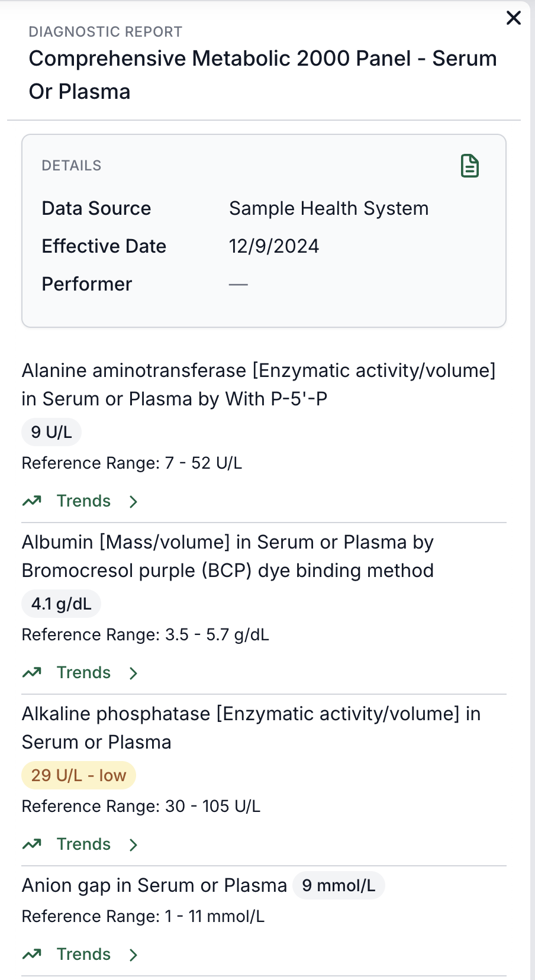Select the 29 U/L low result badge
Viewport: 535px width, 980px height.
(78, 775)
